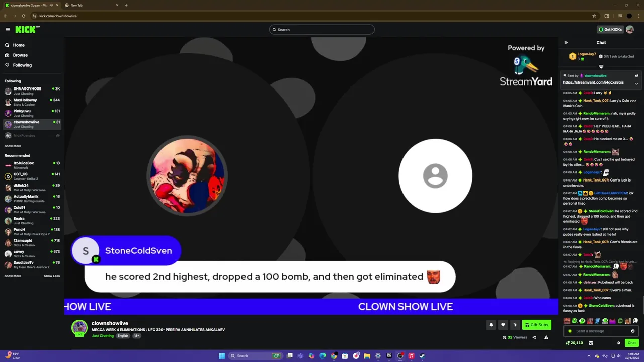Open a new browser tab plus
644x362 pixels.
(x=126, y=5)
